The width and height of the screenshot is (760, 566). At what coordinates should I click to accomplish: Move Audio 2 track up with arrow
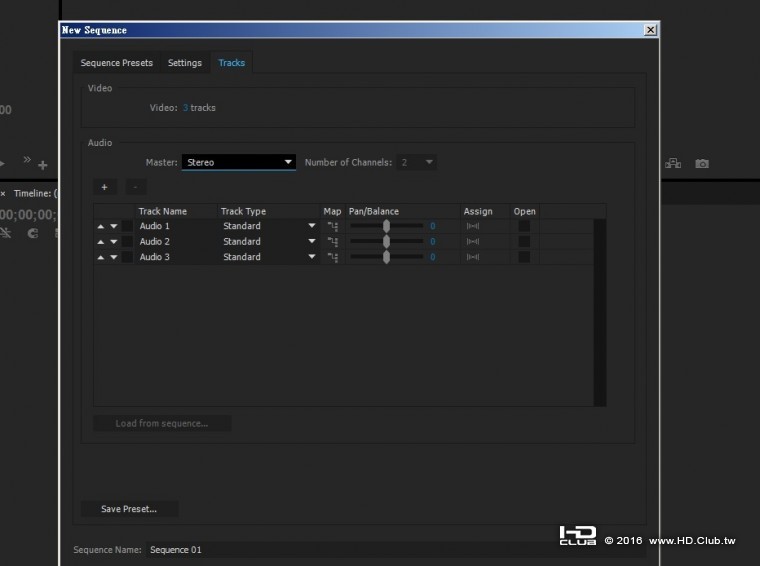(101, 242)
